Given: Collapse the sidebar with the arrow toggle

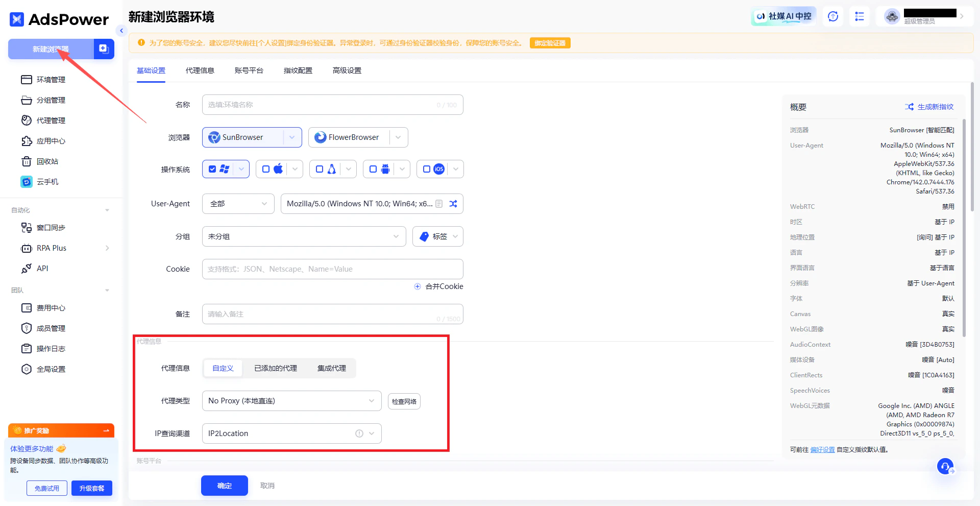Looking at the screenshot, I should [121, 31].
